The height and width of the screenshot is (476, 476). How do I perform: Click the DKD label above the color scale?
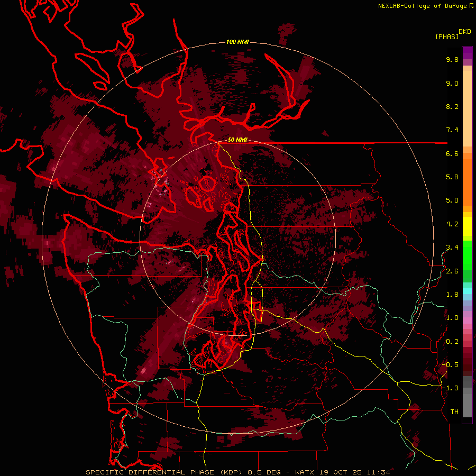coord(465,32)
